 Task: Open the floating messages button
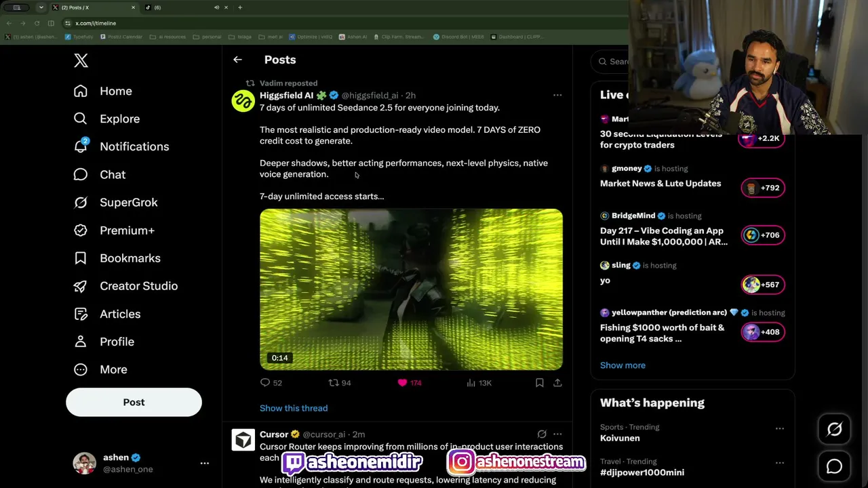click(834, 466)
